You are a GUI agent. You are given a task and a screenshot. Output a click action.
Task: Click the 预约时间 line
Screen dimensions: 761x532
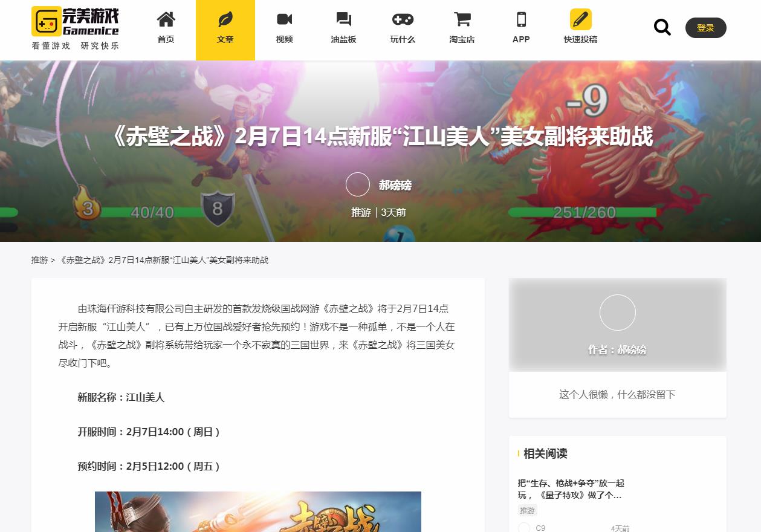(x=149, y=466)
